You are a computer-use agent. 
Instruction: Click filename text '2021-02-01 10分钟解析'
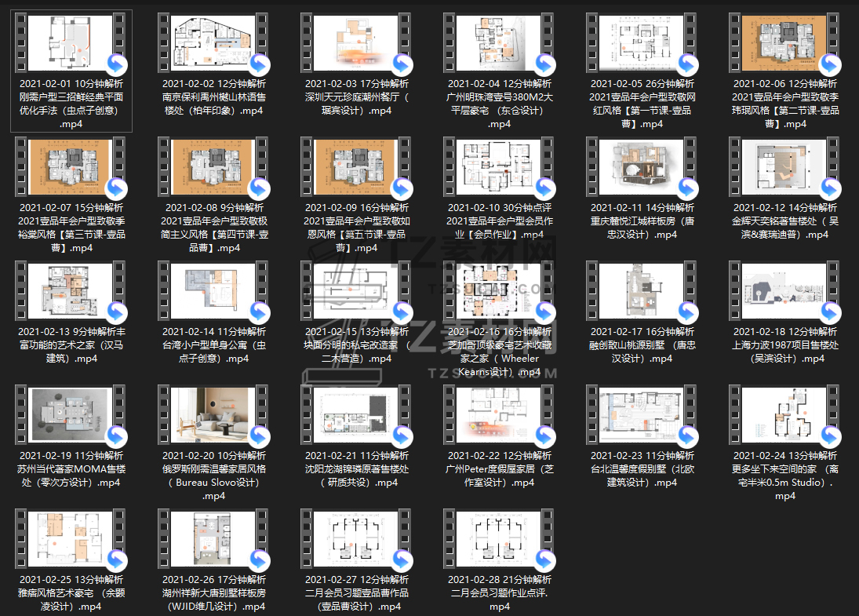pyautogui.click(x=71, y=84)
